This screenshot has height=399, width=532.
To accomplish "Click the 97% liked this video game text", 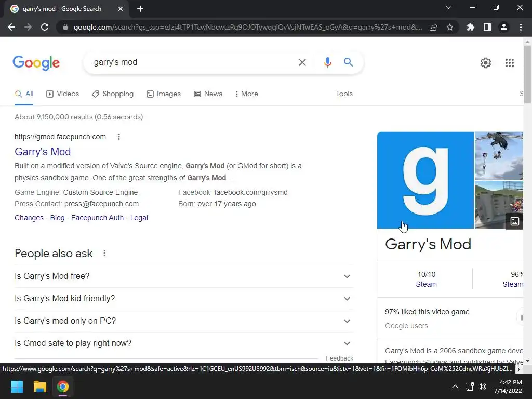I will (x=427, y=312).
